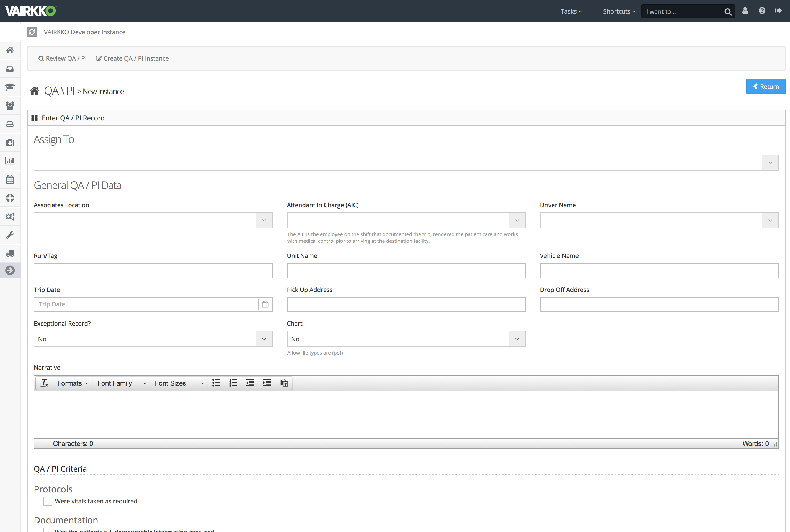Viewport: 790px width, 532px height.
Task: Click the Return button
Action: (765, 87)
